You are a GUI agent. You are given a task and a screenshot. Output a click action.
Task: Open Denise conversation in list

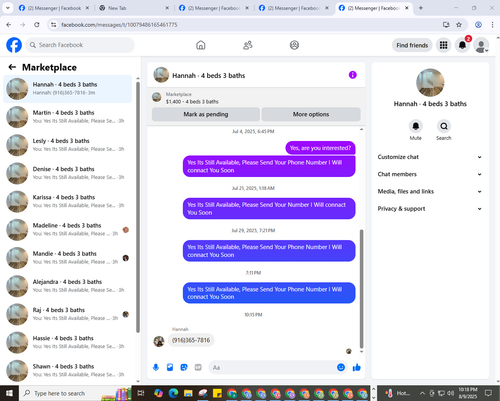click(68, 173)
